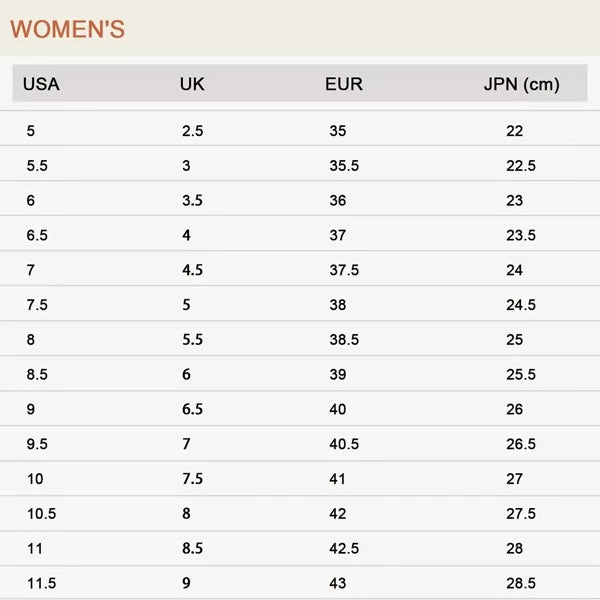Click the UK column header
The width and height of the screenshot is (600, 600).
tap(192, 84)
